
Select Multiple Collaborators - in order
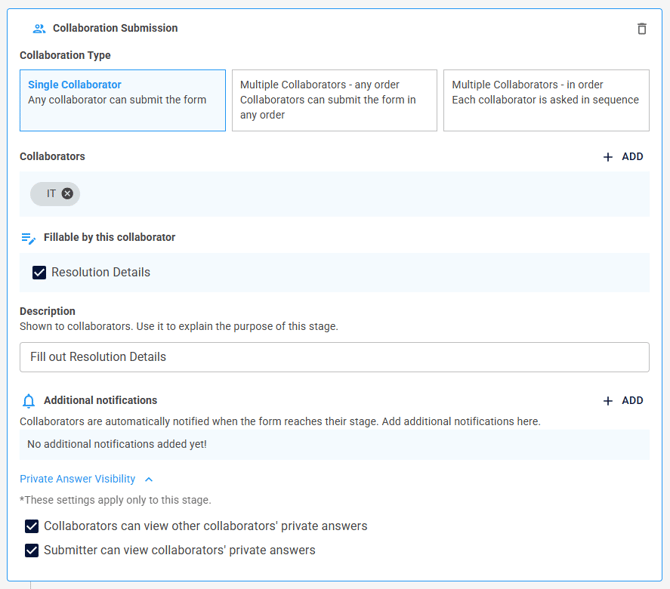click(547, 100)
